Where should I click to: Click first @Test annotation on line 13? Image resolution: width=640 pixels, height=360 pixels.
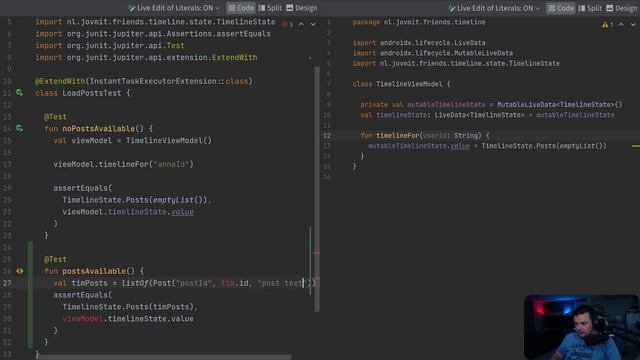coord(55,117)
